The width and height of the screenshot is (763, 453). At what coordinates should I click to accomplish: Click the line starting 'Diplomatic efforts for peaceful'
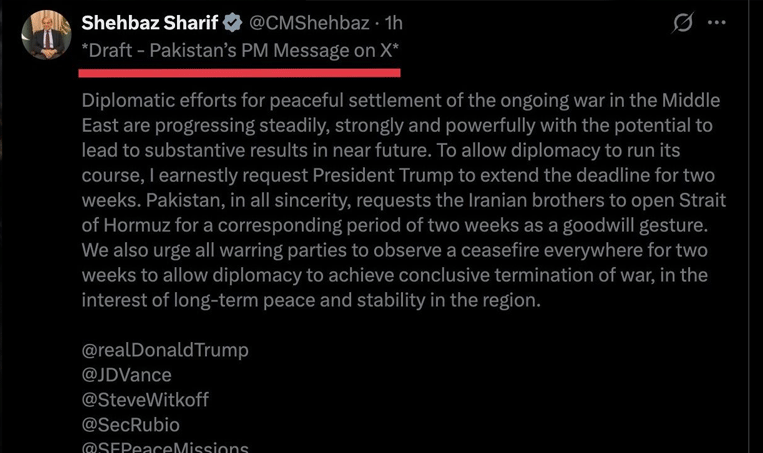[x=400, y=102]
